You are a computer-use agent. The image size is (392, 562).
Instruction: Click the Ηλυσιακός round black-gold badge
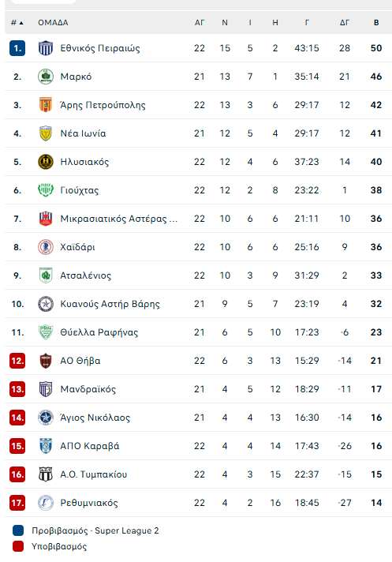click(46, 162)
